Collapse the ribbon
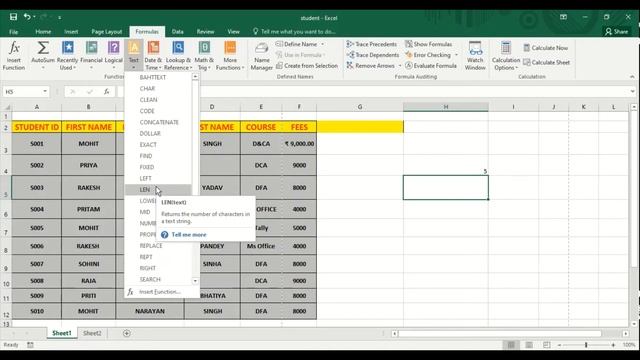640x360 pixels. click(632, 77)
